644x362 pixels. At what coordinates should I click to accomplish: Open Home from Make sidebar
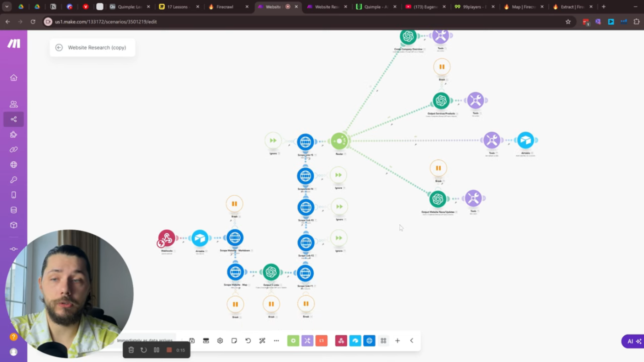tap(14, 78)
